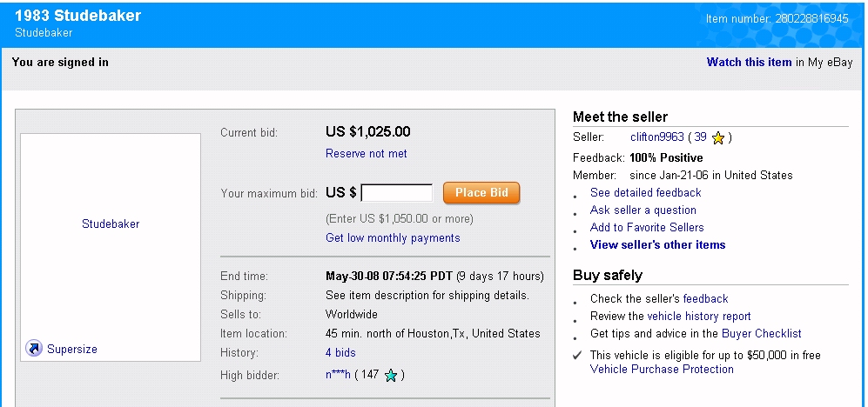This screenshot has width=868, height=407.
Task: Click Add to Favorite Sellers
Action: pos(647,228)
